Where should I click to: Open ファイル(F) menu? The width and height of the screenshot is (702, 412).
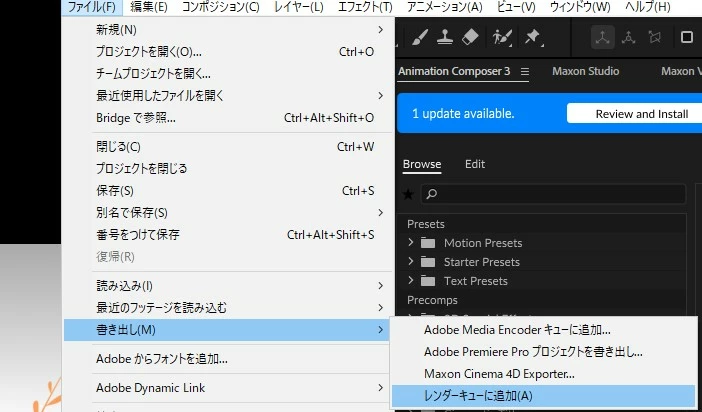click(92, 7)
